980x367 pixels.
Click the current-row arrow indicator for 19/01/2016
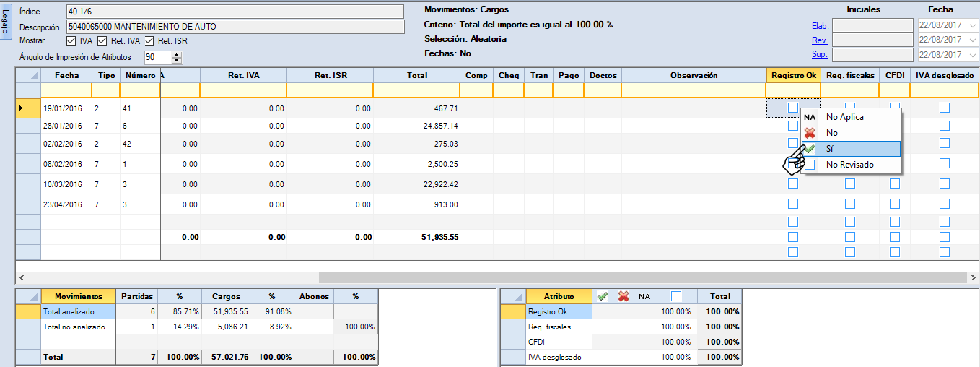coord(20,108)
